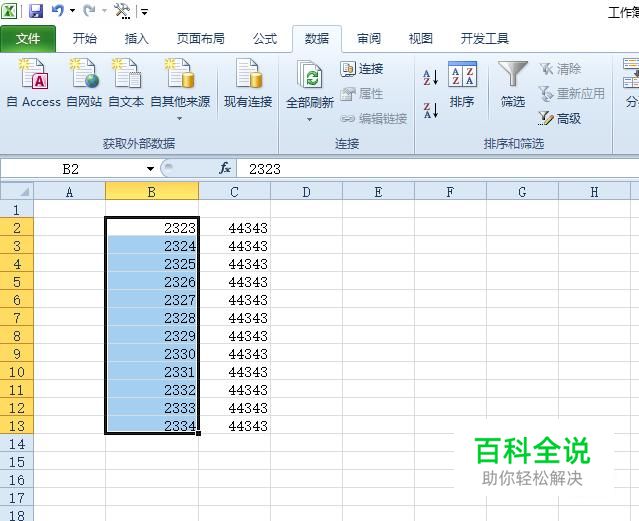The height and width of the screenshot is (521, 639).
Task: Select the 数据 ribbon tab
Action: [x=317, y=39]
